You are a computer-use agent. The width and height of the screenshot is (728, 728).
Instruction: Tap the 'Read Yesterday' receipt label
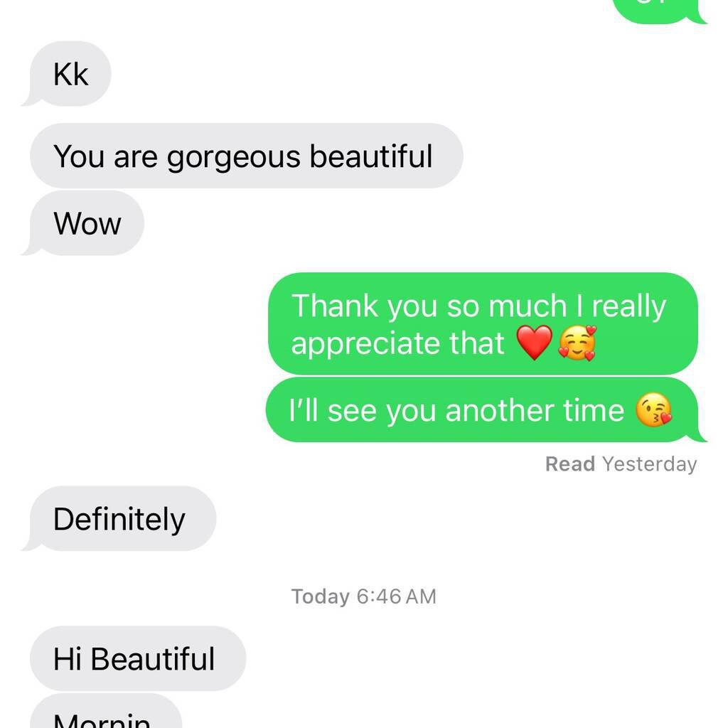pos(621,464)
